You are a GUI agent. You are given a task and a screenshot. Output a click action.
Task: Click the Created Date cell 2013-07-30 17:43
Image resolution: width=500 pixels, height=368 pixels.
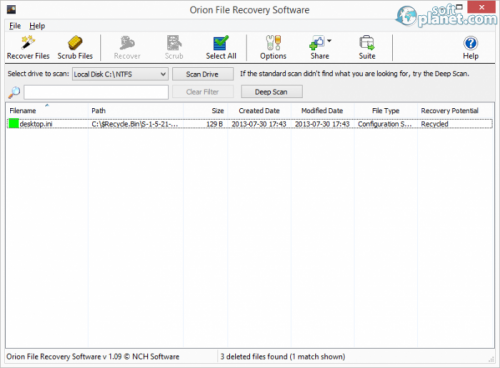[259, 124]
